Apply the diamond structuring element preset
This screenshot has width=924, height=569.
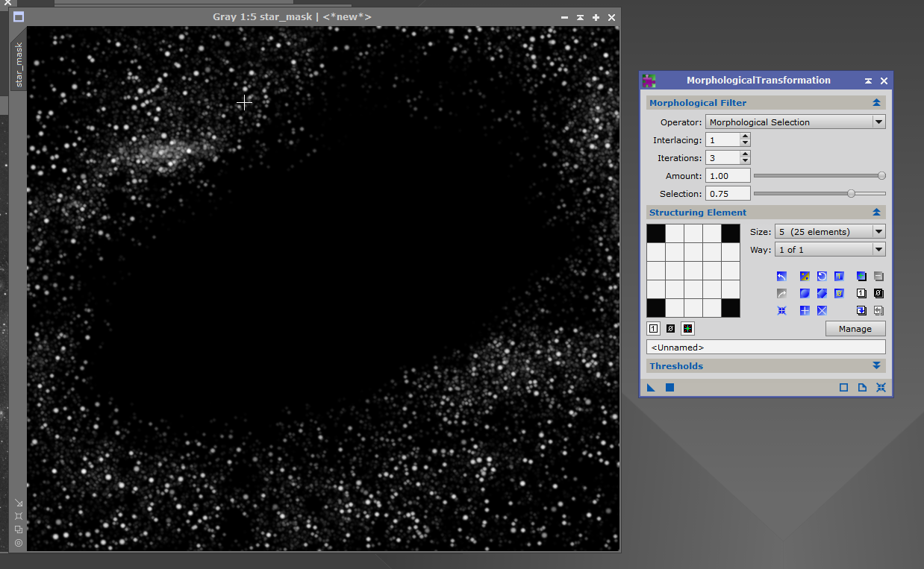tap(822, 293)
